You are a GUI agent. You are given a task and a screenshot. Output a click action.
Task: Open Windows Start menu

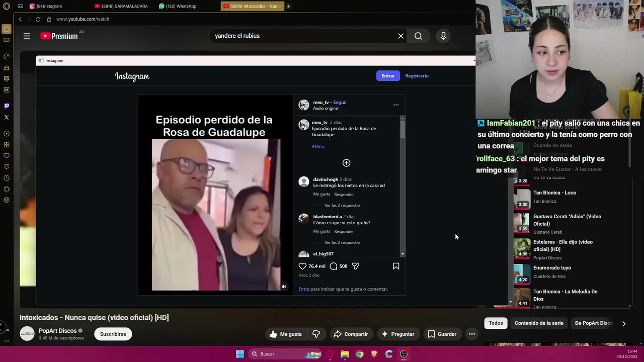pos(240,354)
